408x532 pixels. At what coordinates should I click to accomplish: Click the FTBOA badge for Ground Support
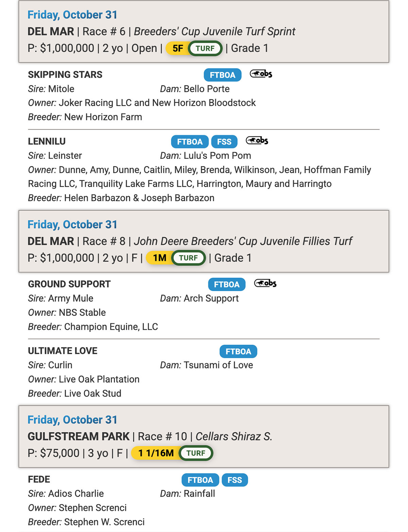click(226, 284)
